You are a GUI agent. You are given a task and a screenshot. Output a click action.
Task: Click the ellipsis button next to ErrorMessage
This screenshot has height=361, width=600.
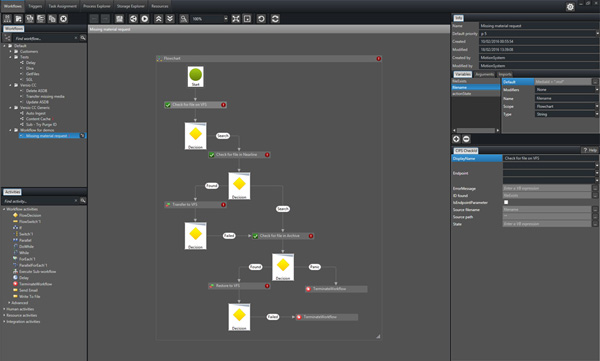[x=595, y=188]
